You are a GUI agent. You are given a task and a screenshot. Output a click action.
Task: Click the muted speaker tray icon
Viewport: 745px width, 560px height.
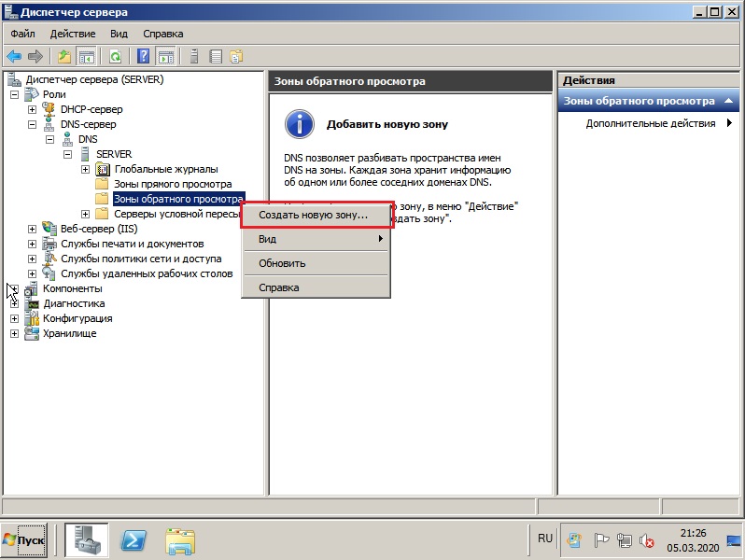pos(647,540)
